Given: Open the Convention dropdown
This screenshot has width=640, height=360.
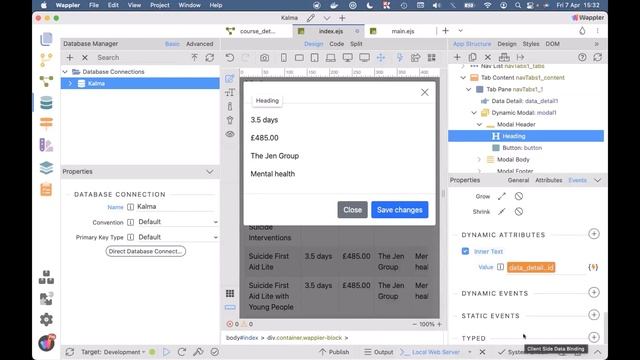Looking at the screenshot, I should (177, 222).
